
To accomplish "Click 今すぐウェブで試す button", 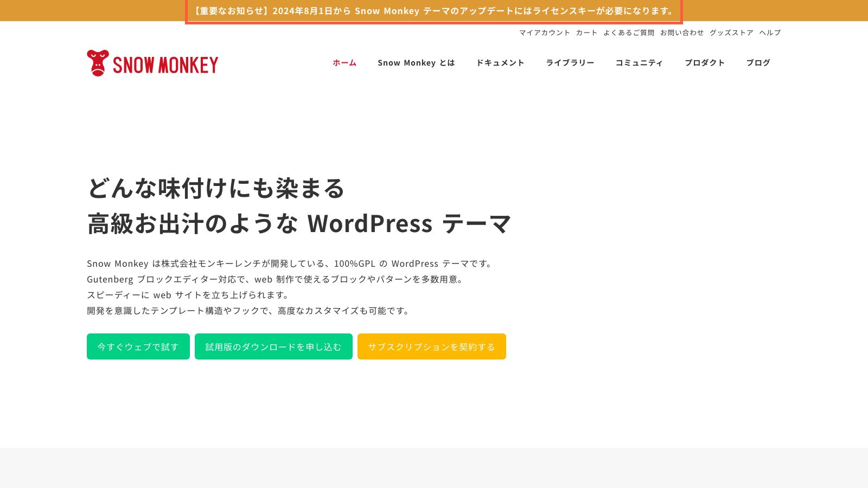I will (x=138, y=346).
